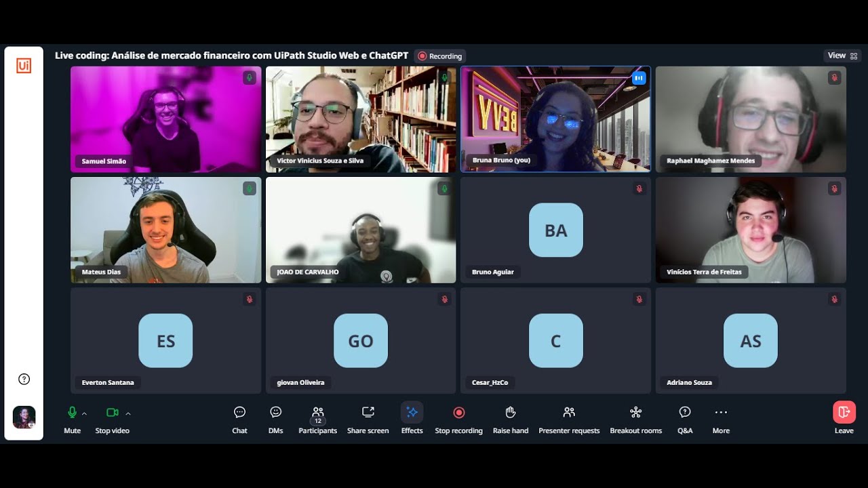The width and height of the screenshot is (868, 488).
Task: Click Vinícios Terra de Freitas' muted mic
Action: tap(834, 188)
